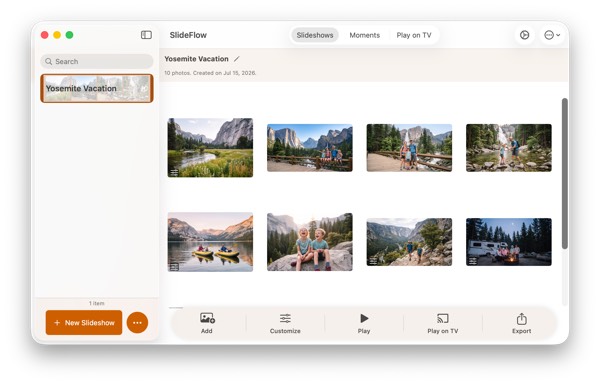Click the yellow minimize window button

[57, 35]
